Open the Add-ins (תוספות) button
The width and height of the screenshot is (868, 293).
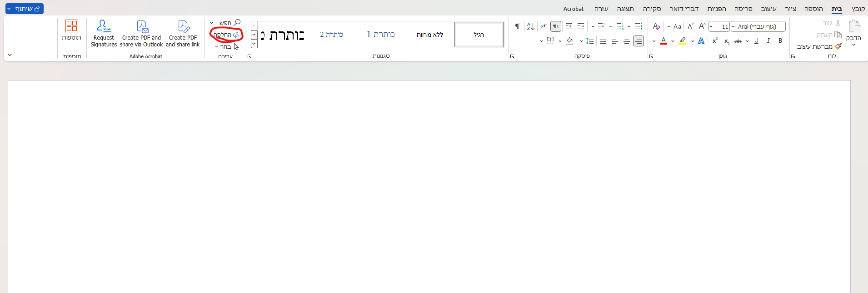[72, 30]
